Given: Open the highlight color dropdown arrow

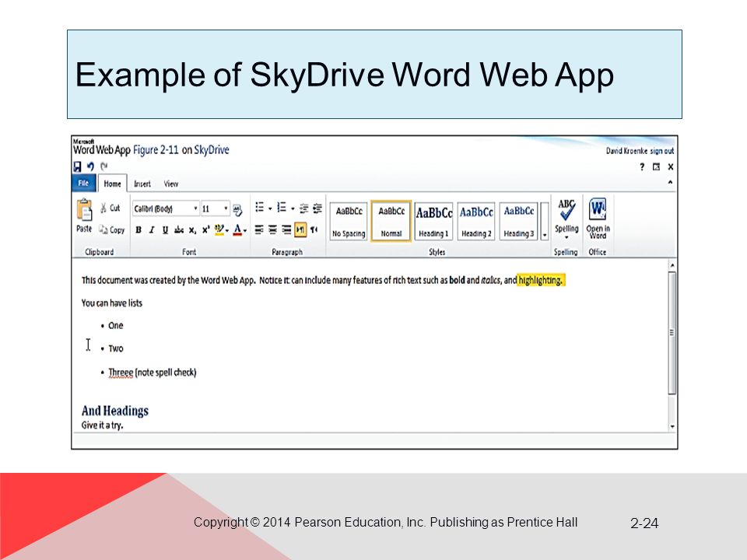Looking at the screenshot, I should [227, 230].
